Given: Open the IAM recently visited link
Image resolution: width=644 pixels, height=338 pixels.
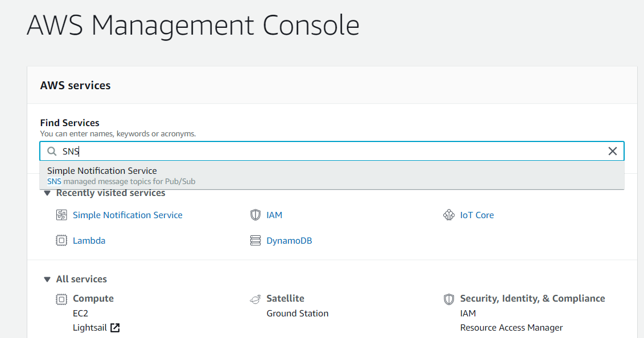Looking at the screenshot, I should [274, 215].
